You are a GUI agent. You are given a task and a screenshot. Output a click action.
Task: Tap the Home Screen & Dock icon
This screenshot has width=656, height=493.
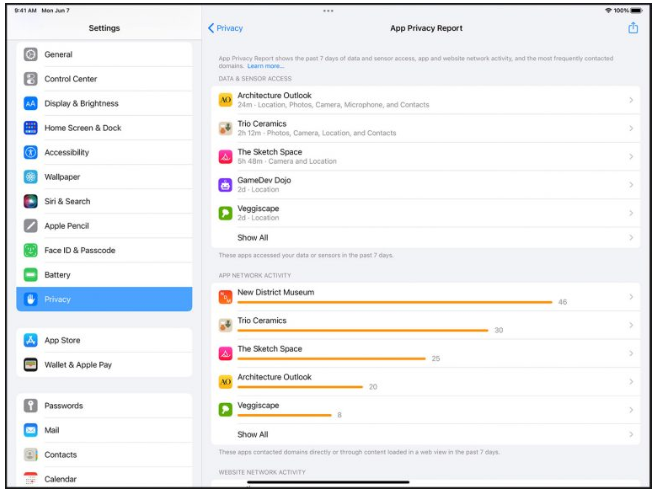click(31, 128)
